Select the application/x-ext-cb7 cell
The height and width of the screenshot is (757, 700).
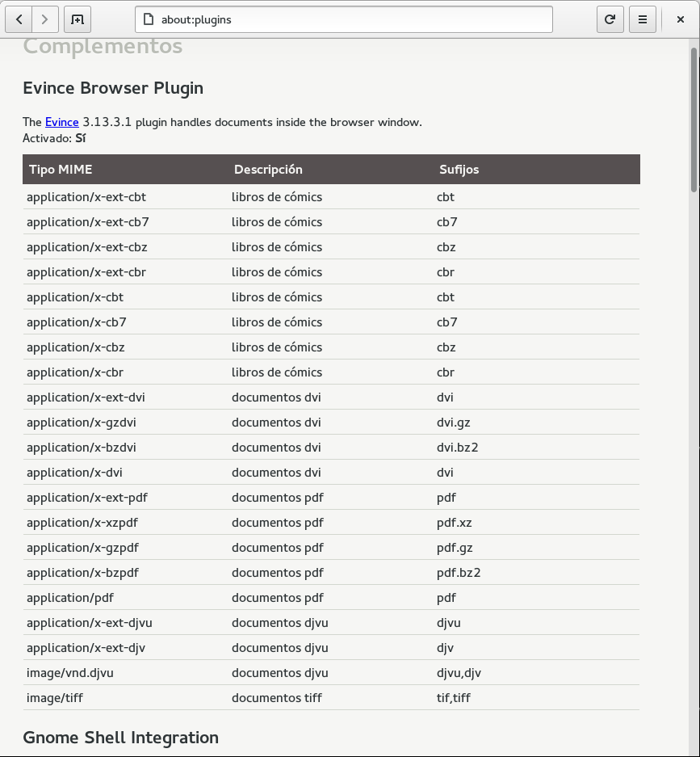[88, 222]
